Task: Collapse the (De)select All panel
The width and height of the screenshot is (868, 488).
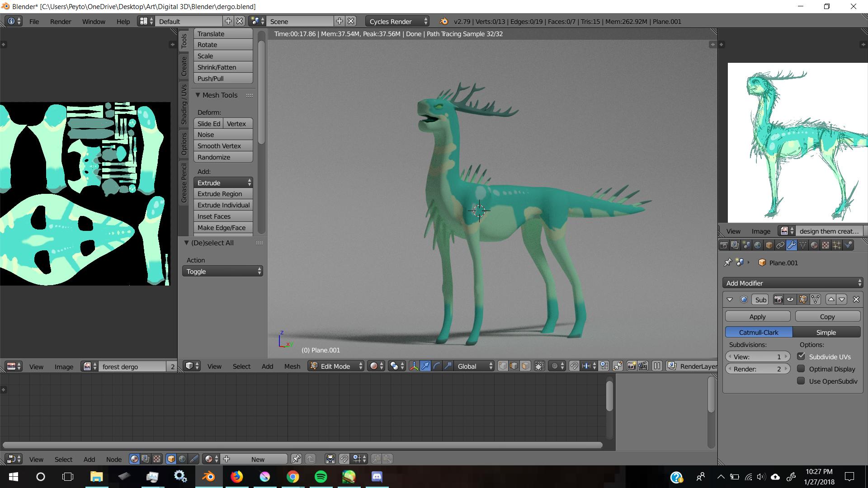Action: (186, 243)
